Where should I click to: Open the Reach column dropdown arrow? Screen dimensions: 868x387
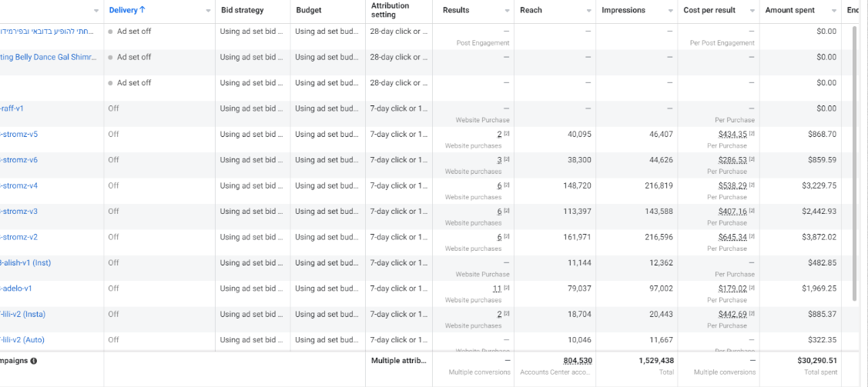(x=589, y=11)
